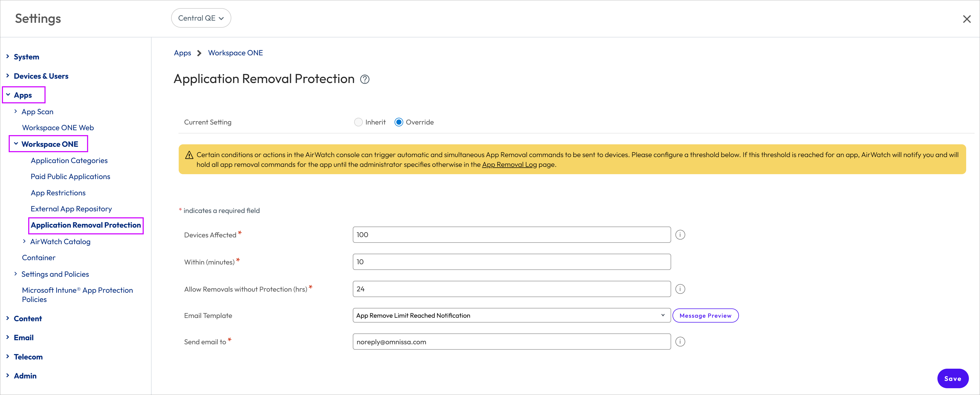Expand the App Scan item

(x=16, y=112)
